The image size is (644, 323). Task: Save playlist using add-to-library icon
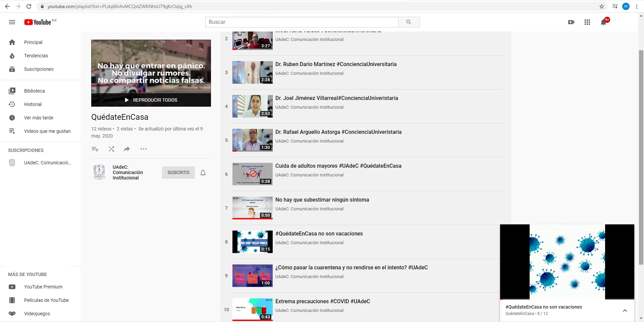pyautogui.click(x=95, y=149)
